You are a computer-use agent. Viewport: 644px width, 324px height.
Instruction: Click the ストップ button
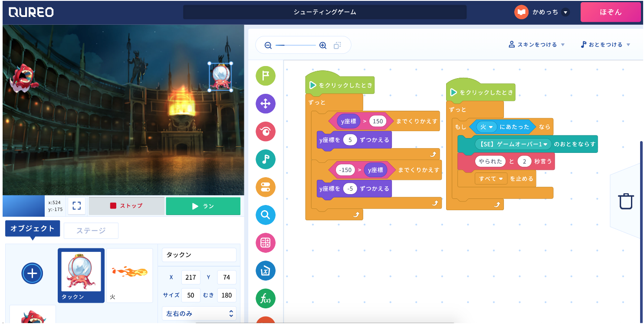coord(127,206)
